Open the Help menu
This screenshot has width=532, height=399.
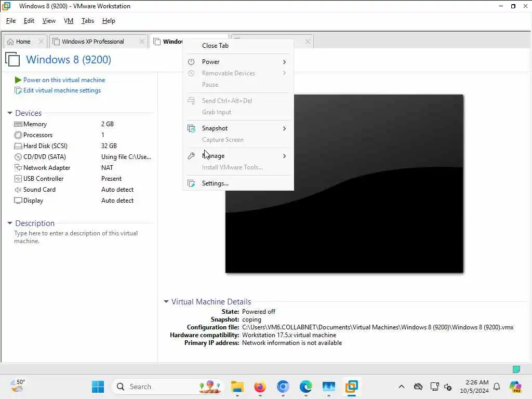tap(109, 21)
